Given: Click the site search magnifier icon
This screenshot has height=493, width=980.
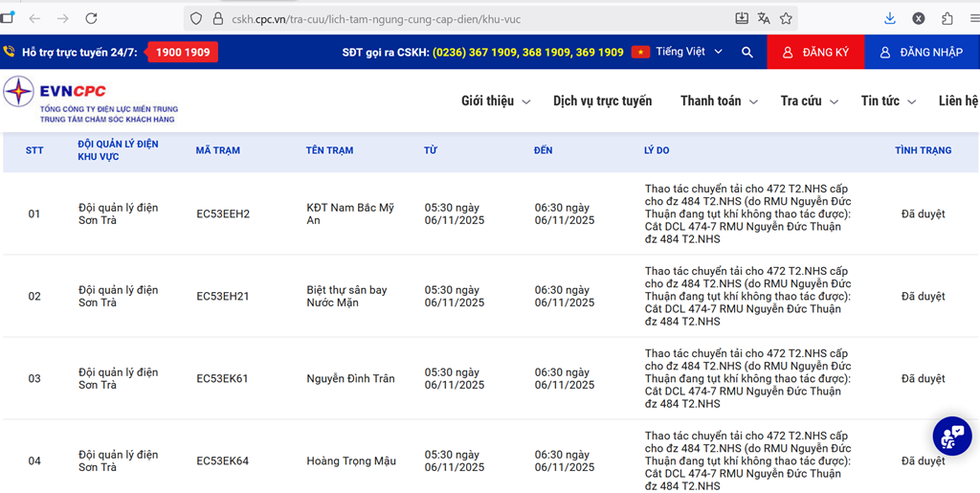Looking at the screenshot, I should click(747, 52).
